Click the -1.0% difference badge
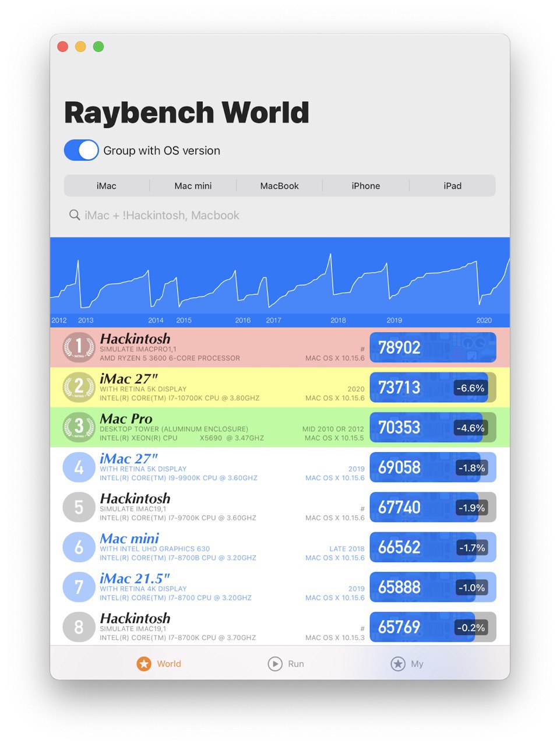560x746 pixels. [x=471, y=587]
